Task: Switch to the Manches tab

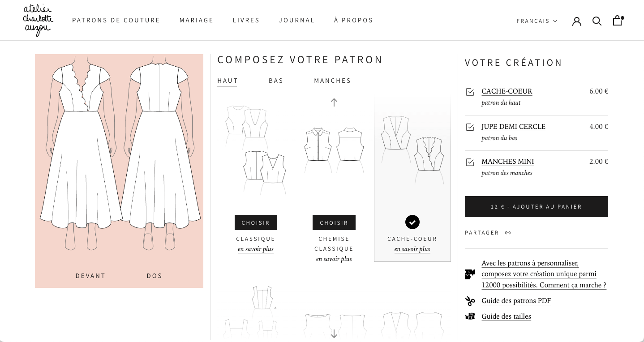Action: (x=332, y=81)
